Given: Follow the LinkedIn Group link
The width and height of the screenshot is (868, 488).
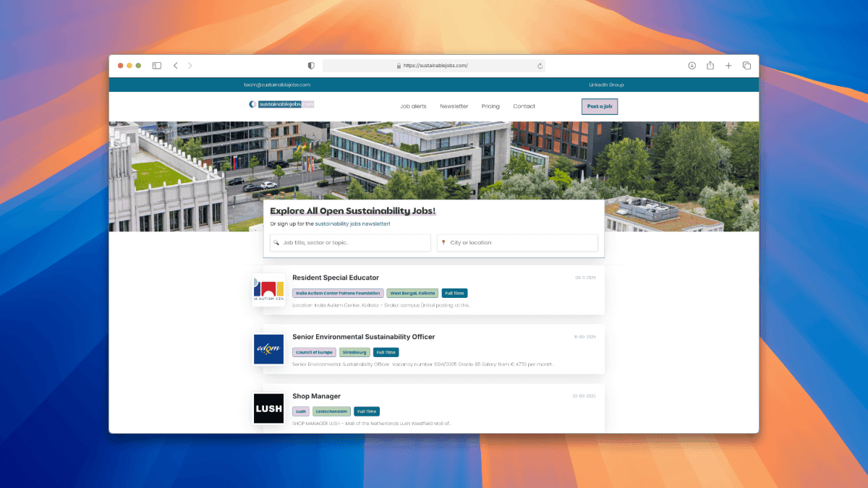Looking at the screenshot, I should tap(606, 85).
